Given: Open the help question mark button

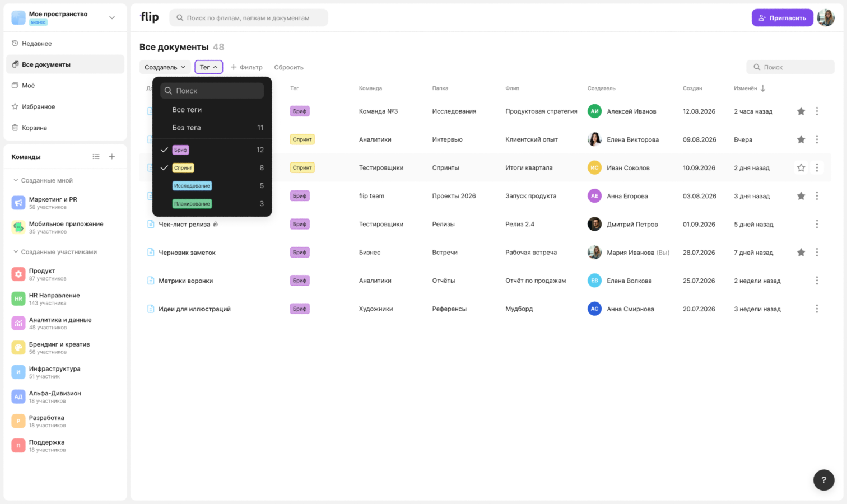Looking at the screenshot, I should pyautogui.click(x=823, y=480).
